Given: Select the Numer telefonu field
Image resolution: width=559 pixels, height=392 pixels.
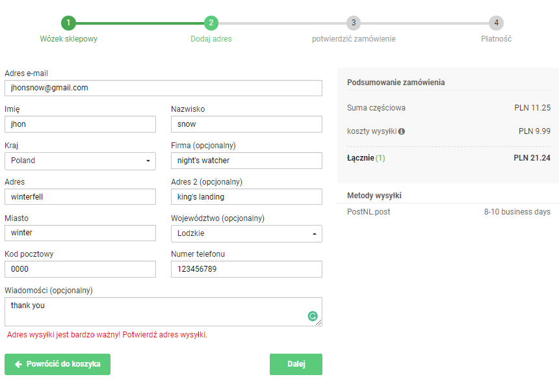Looking at the screenshot, I should (x=246, y=269).
